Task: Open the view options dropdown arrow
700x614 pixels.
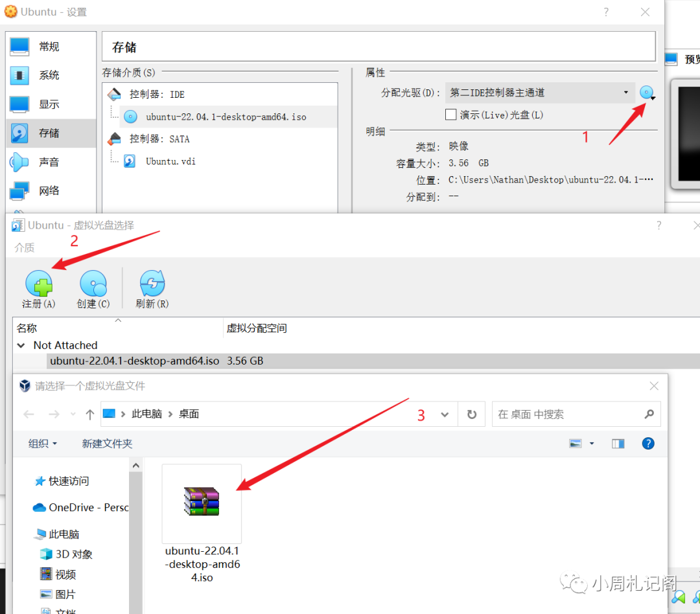Action: pyautogui.click(x=592, y=444)
